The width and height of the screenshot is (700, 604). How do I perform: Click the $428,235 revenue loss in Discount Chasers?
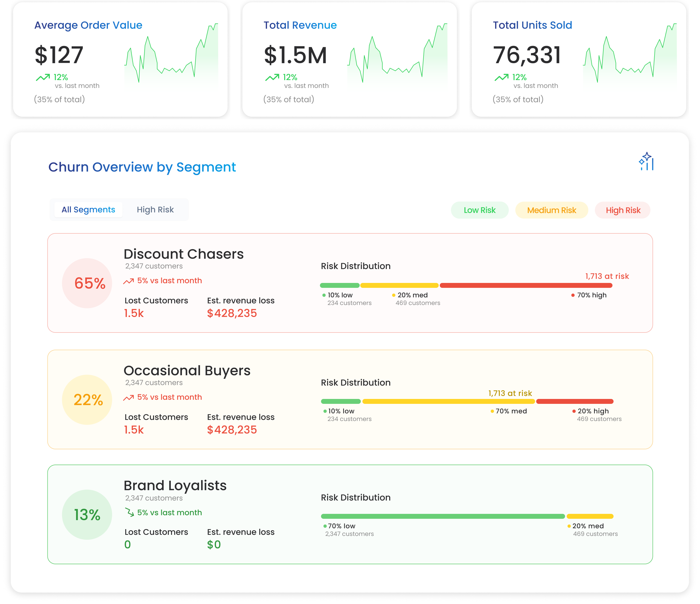pyautogui.click(x=232, y=313)
